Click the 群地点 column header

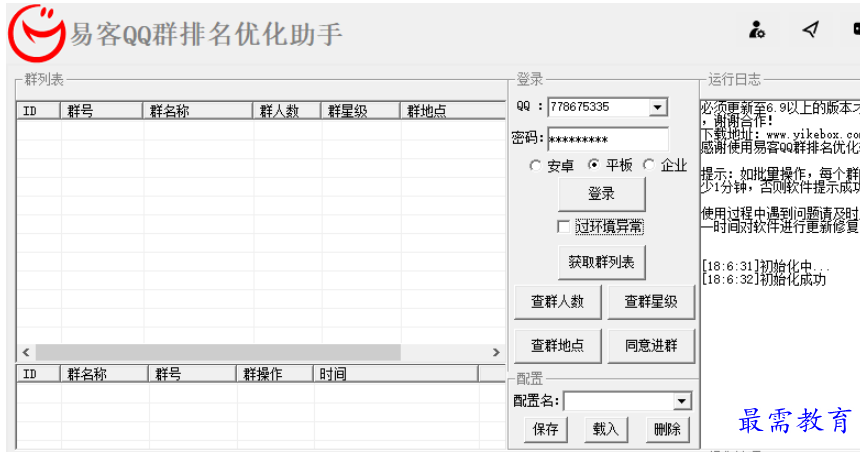click(453, 111)
